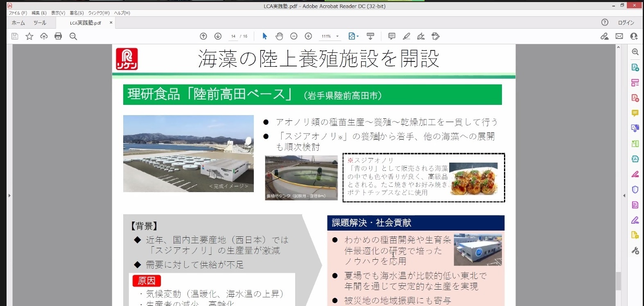The image size is (644, 306).
Task: Activate the hand pan tool
Action: 279,36
